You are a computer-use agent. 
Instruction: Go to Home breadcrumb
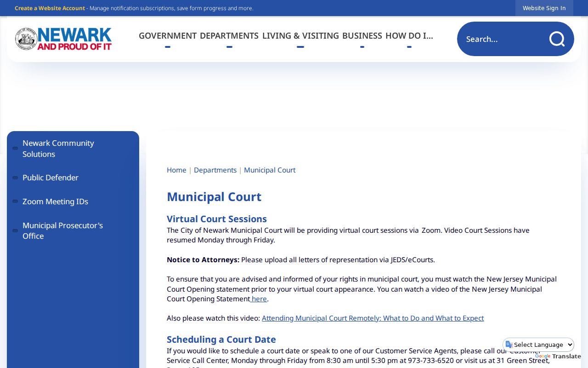pos(176,170)
